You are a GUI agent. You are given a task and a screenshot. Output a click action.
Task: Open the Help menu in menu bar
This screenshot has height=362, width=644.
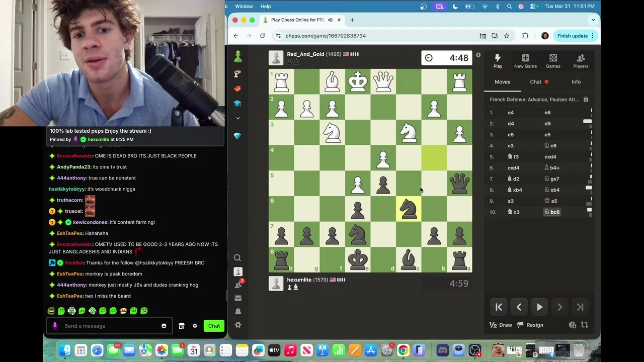point(266,6)
